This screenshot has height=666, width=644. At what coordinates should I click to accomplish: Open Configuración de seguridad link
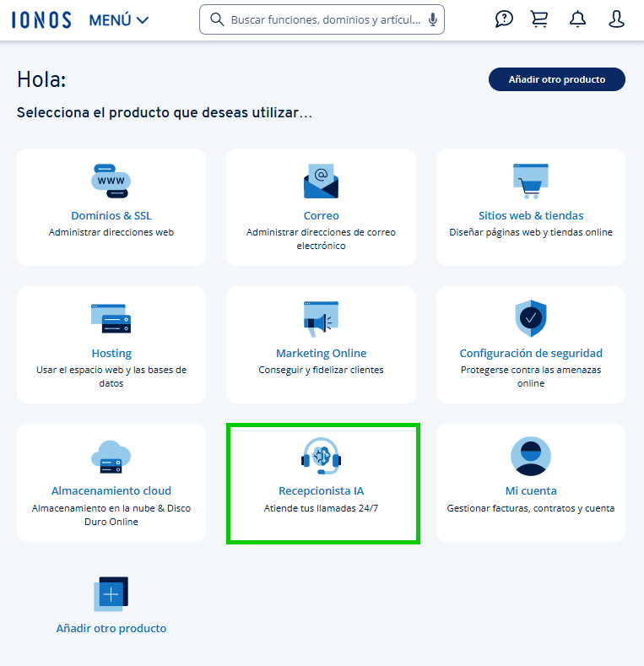(x=531, y=354)
